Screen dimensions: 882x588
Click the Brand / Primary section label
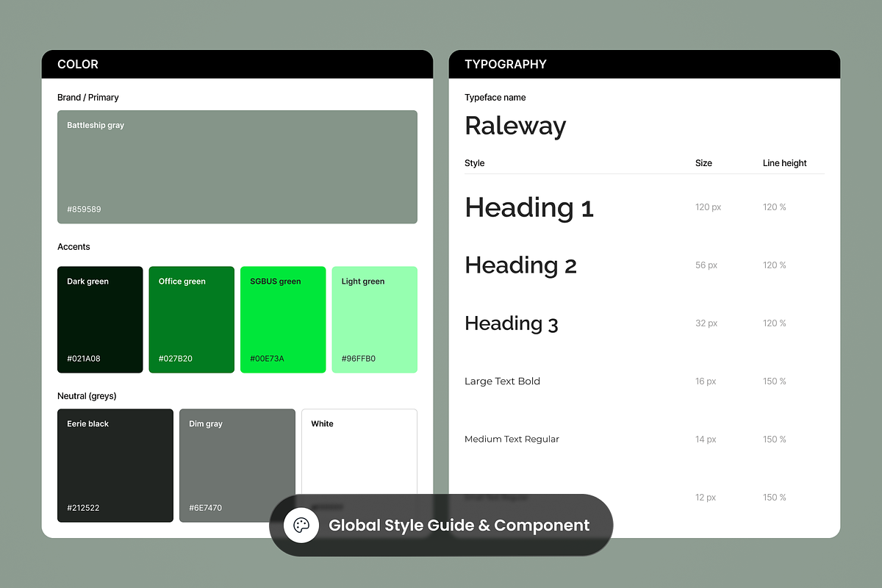[x=88, y=97]
